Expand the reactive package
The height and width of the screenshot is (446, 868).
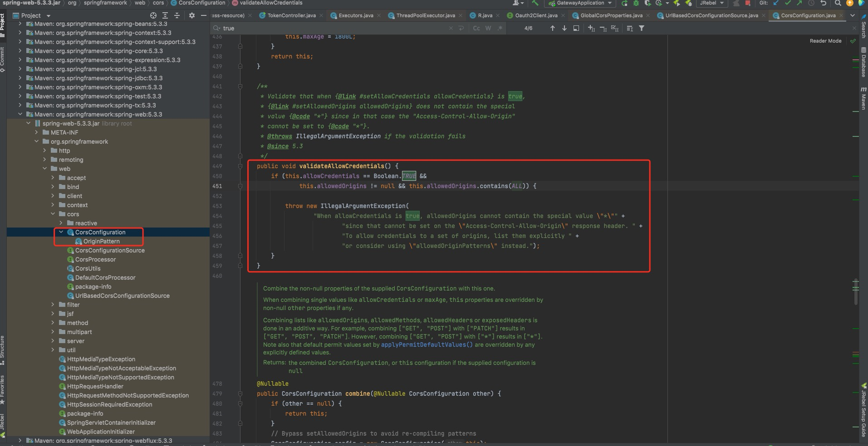tap(61, 223)
